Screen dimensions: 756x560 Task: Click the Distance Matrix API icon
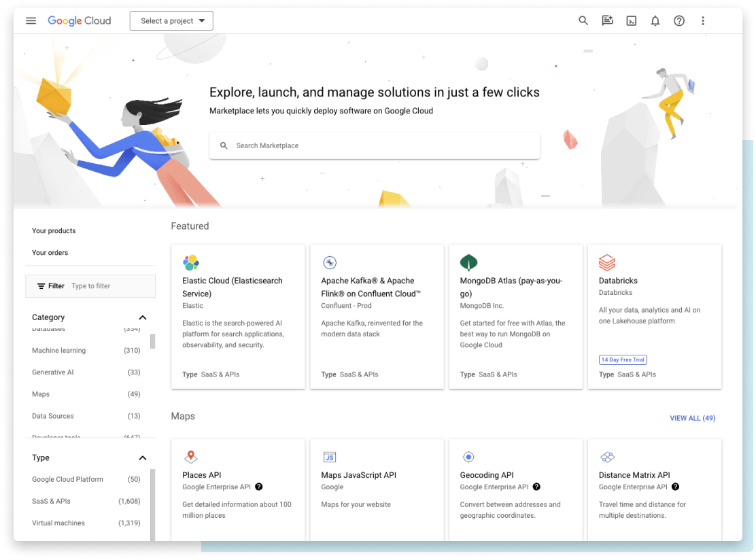608,457
